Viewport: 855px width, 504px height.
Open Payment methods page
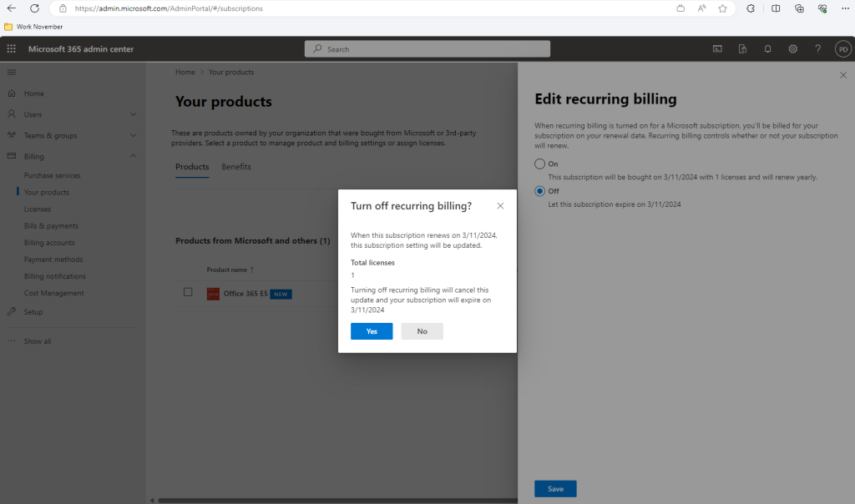point(53,260)
